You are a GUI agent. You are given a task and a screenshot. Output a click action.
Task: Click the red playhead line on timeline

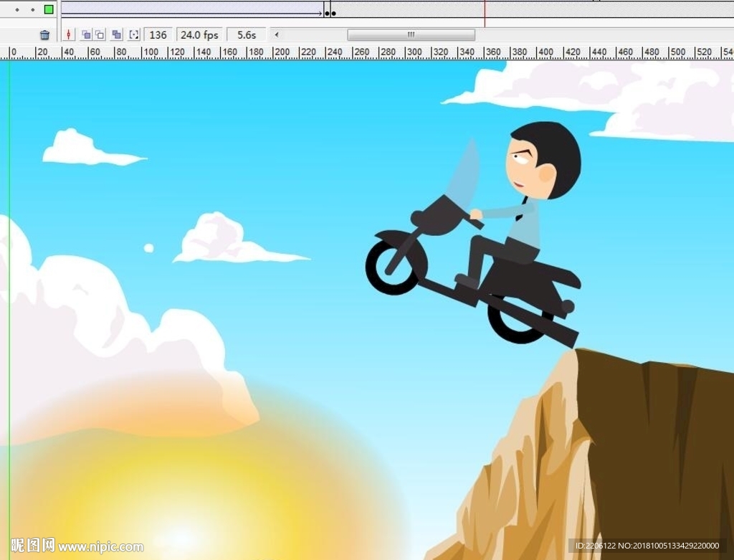click(x=485, y=13)
